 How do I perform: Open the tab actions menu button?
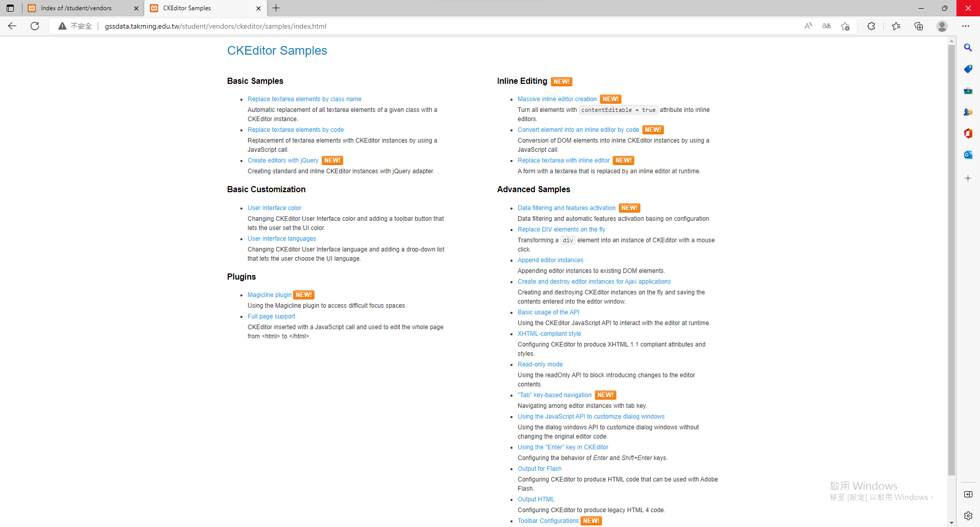10,8
